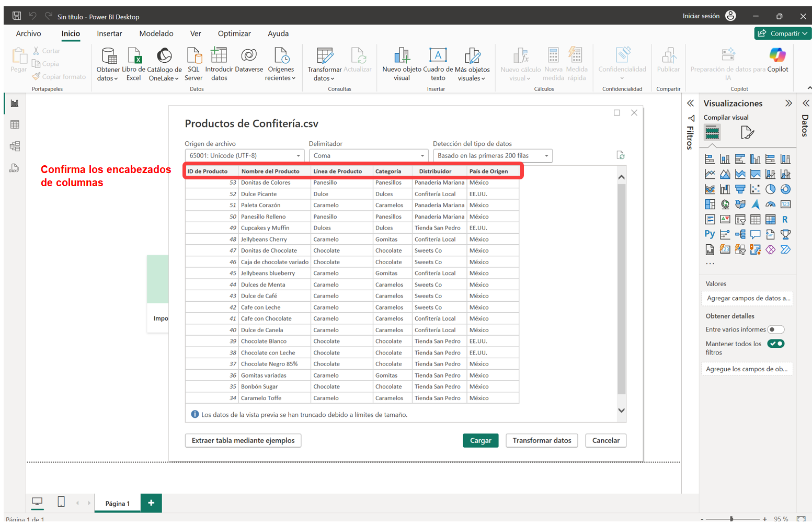812x524 pixels.
Task: Click the build visual fields icon
Action: [x=712, y=133]
